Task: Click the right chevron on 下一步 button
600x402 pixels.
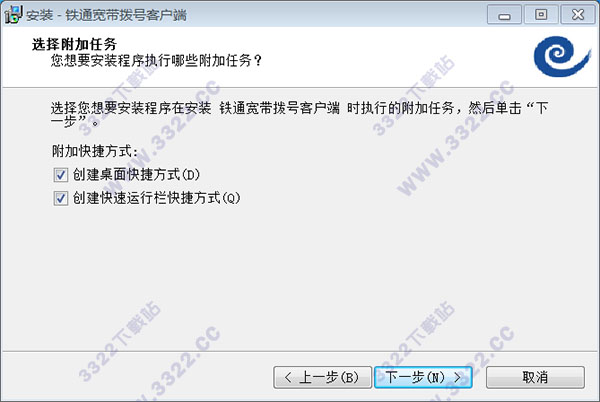Action: [x=457, y=378]
